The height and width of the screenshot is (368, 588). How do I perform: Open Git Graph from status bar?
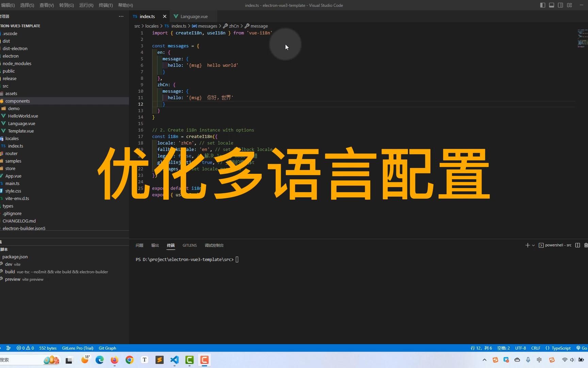[107, 348]
